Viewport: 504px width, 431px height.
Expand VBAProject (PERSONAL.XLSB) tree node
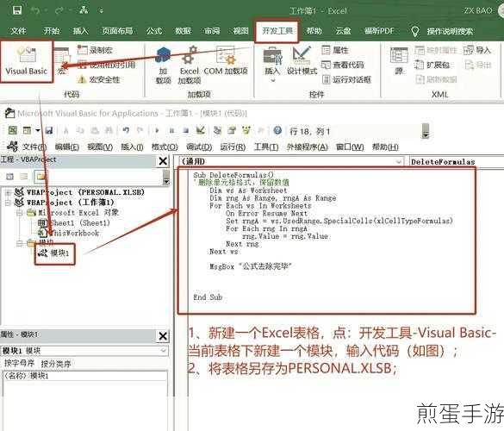coord(8,192)
